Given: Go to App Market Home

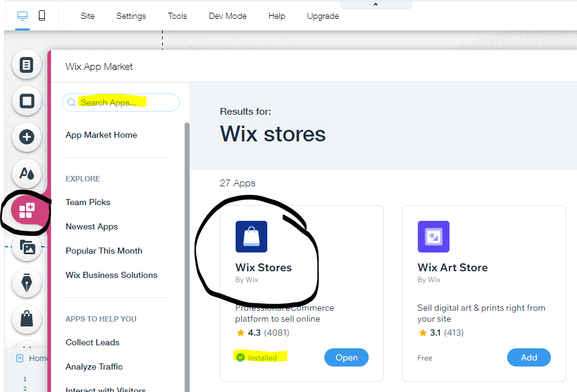Looking at the screenshot, I should pos(101,135).
